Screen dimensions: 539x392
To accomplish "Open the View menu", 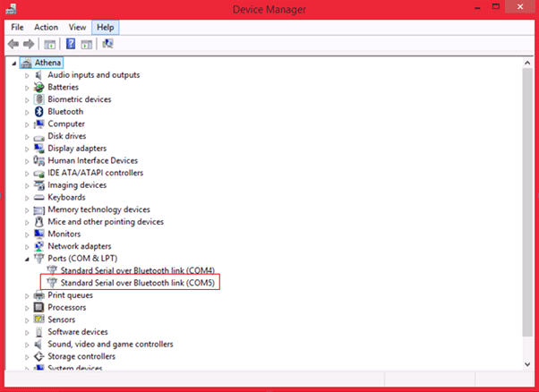I will (x=78, y=28).
